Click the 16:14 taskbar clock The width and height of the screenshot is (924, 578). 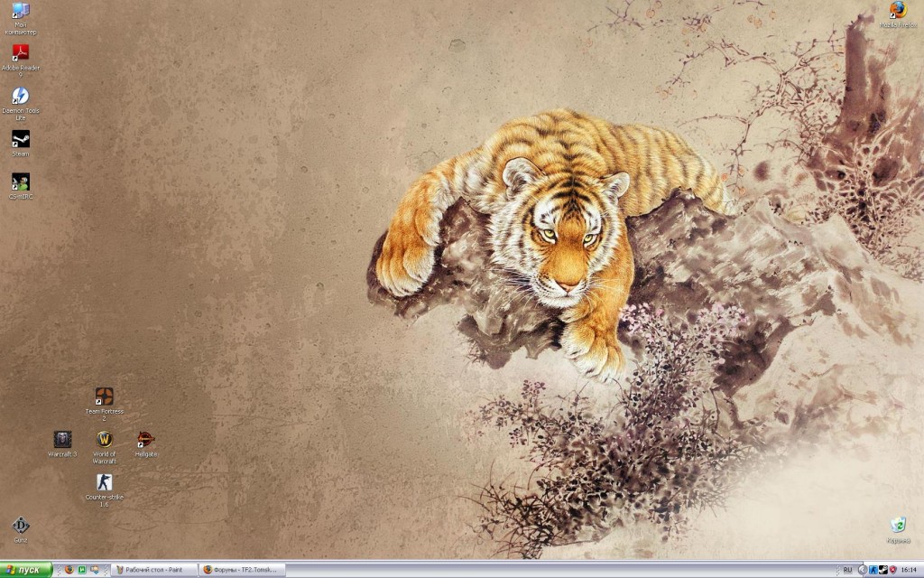(x=909, y=570)
